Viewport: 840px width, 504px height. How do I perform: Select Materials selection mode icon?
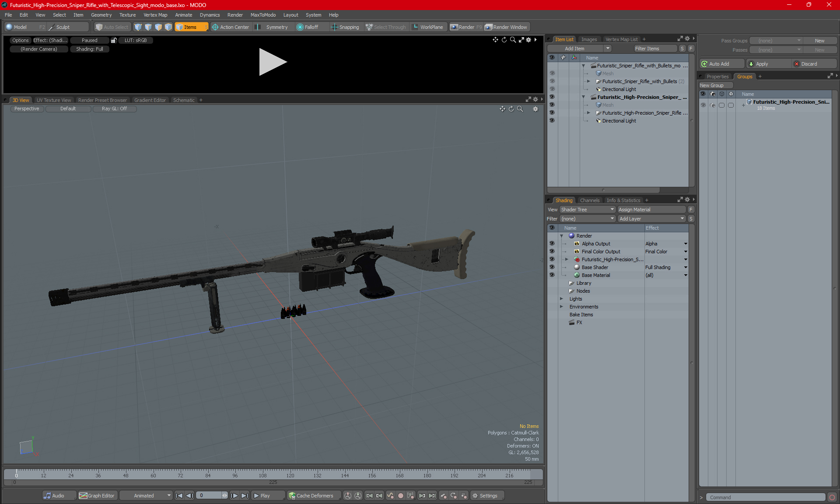point(168,27)
